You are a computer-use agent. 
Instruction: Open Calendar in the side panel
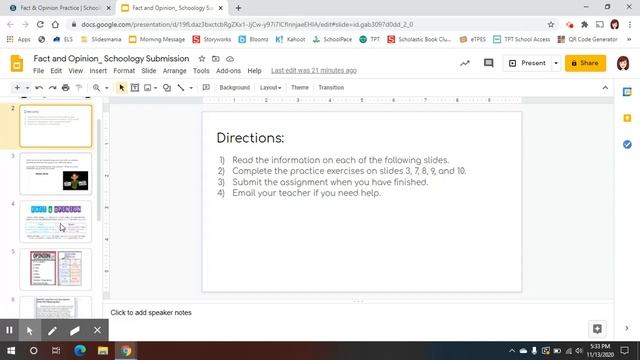(x=627, y=92)
